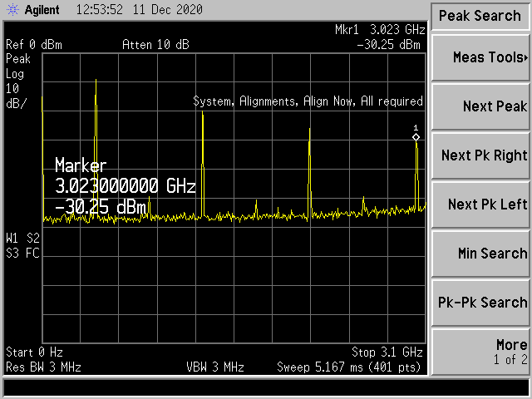This screenshot has height=399, width=532.
Task: Click the Agilent logo icon
Action: tap(13, 9)
